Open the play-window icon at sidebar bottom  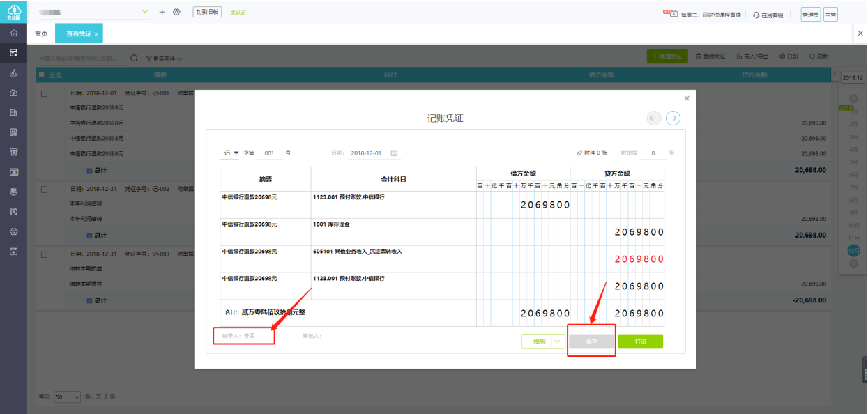pos(13,251)
